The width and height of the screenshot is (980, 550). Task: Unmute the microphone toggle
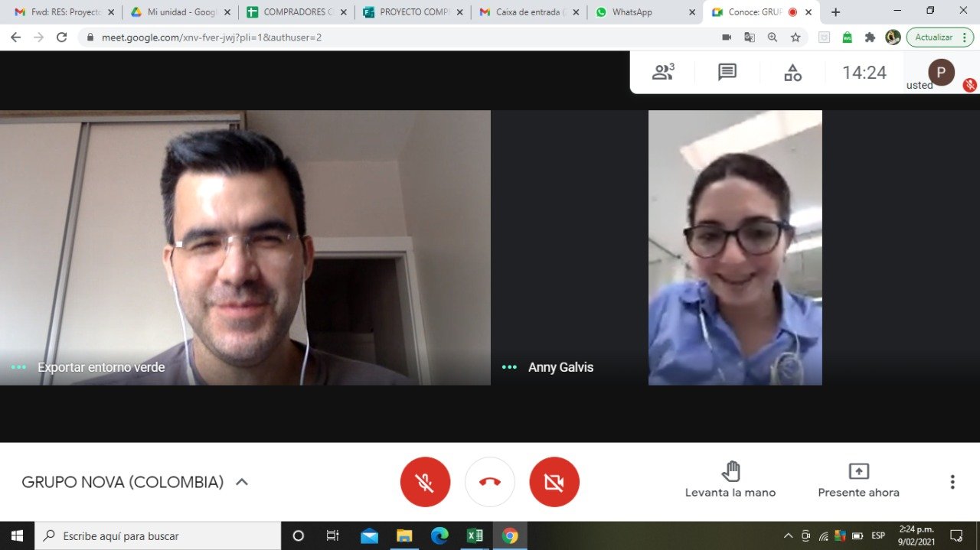click(425, 482)
